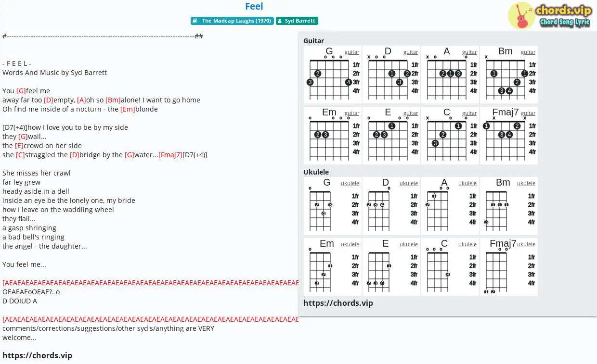Click the guitar link beside Bm chord
The width and height of the screenshot is (597, 364).
528,52
